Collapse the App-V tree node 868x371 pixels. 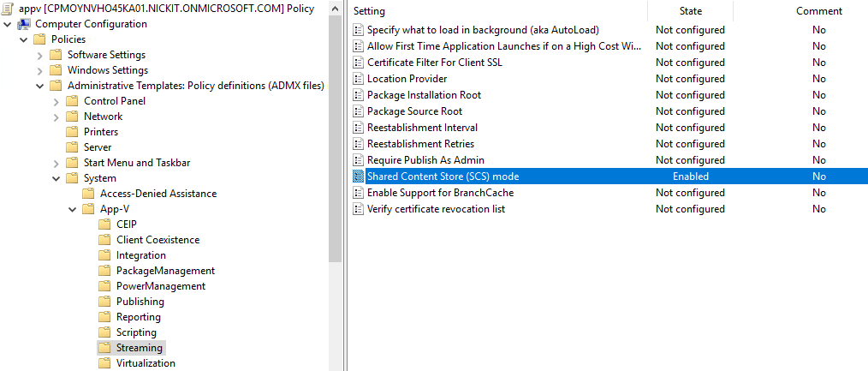(72, 209)
